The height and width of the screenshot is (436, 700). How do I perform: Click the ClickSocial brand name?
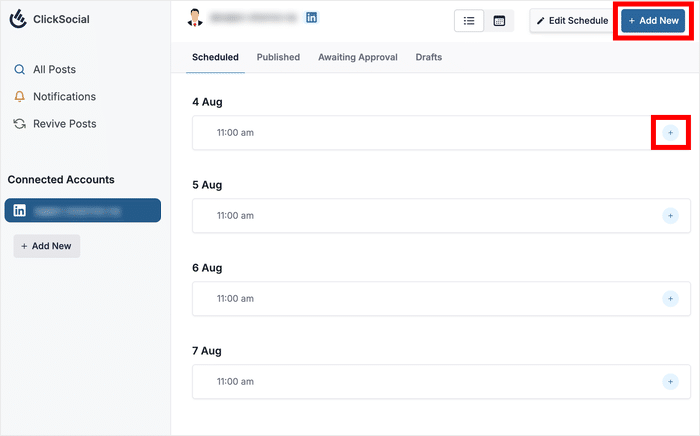(61, 19)
